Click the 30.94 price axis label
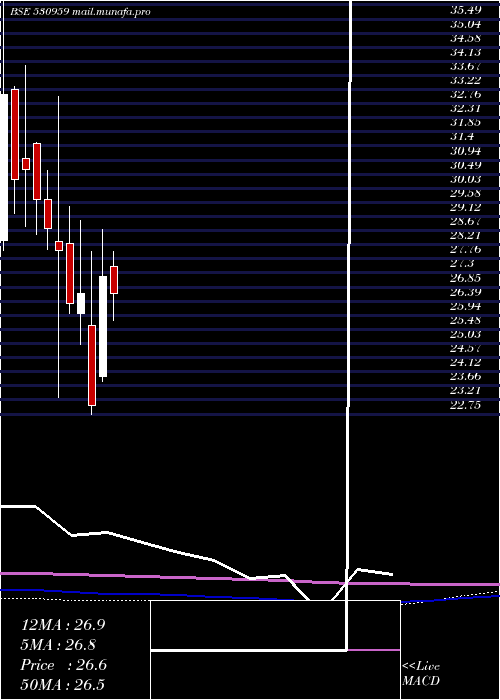Image resolution: width=500 pixels, height=700 pixels. point(465,151)
